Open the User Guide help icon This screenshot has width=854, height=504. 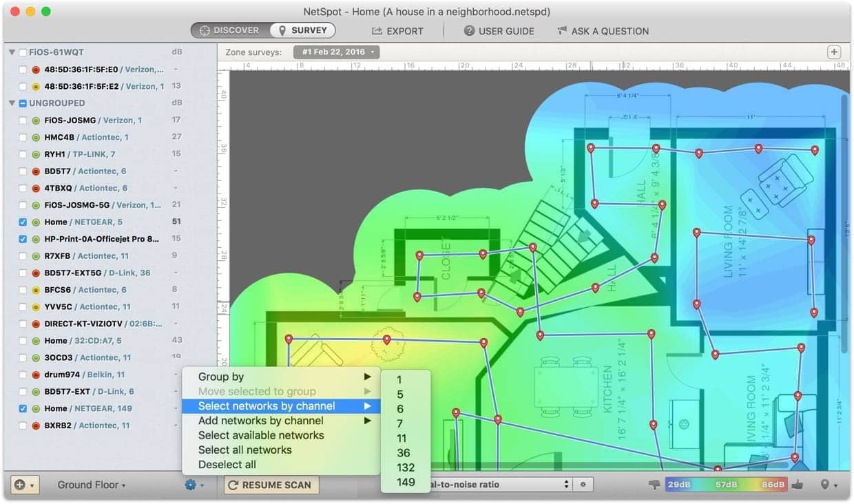click(470, 31)
